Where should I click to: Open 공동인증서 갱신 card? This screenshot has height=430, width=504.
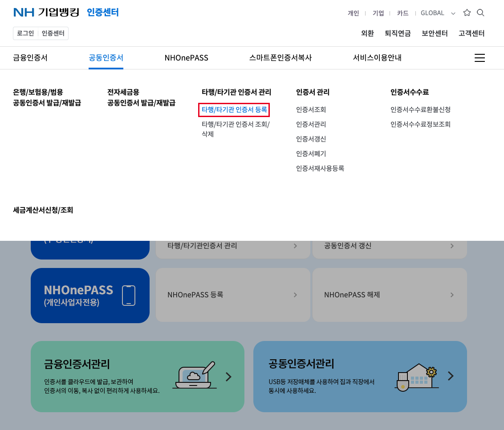[390, 249]
